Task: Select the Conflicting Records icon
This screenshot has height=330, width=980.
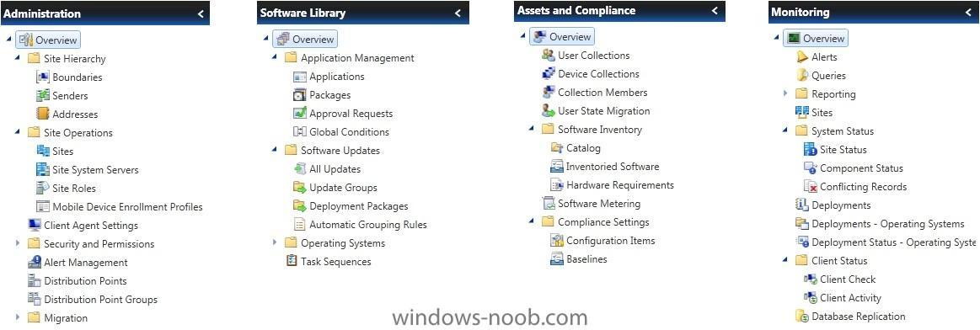Action: (811, 187)
